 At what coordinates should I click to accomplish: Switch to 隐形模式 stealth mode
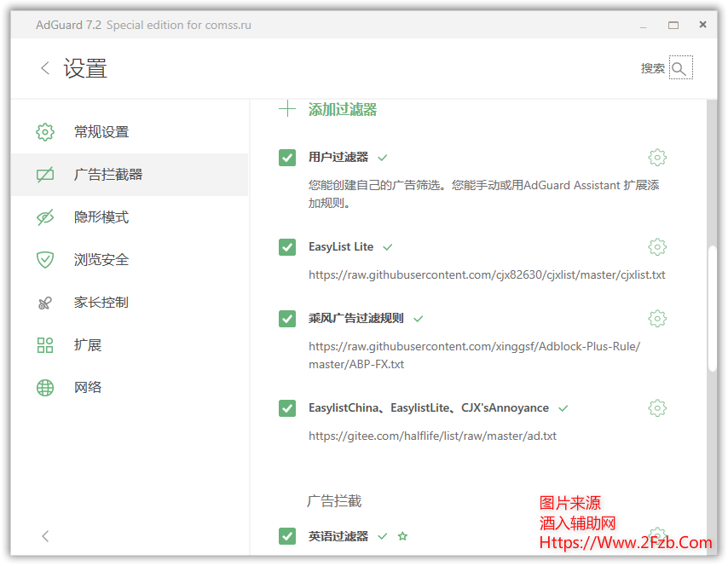(130, 217)
